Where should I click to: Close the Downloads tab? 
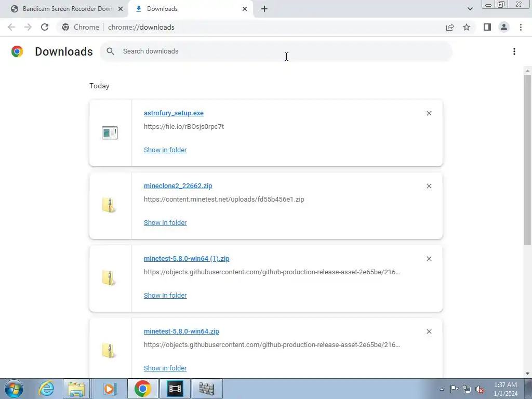tap(245, 9)
